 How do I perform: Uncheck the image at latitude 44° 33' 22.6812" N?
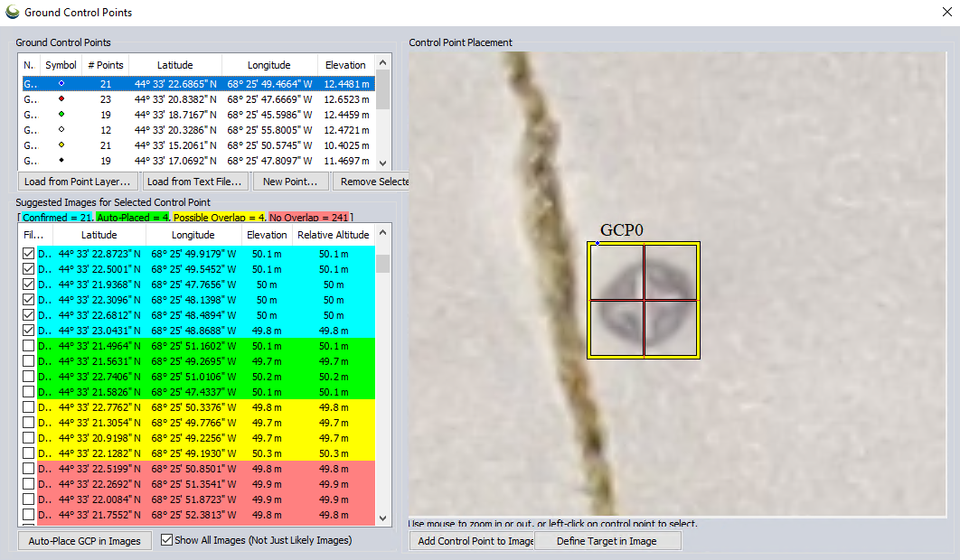[x=28, y=314]
